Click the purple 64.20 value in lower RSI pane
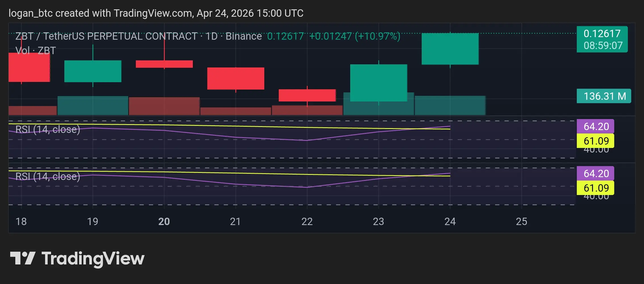This screenshot has width=644, height=284. (596, 173)
